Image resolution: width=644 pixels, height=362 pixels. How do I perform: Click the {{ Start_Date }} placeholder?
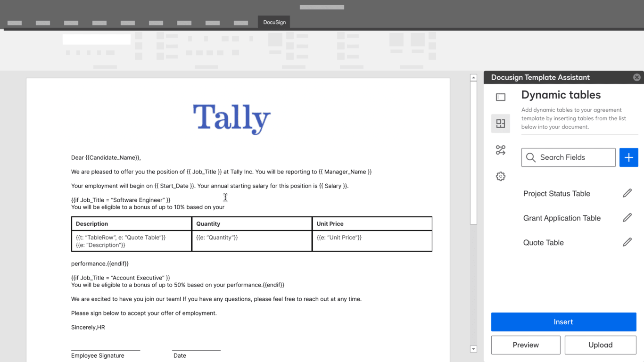click(174, 186)
